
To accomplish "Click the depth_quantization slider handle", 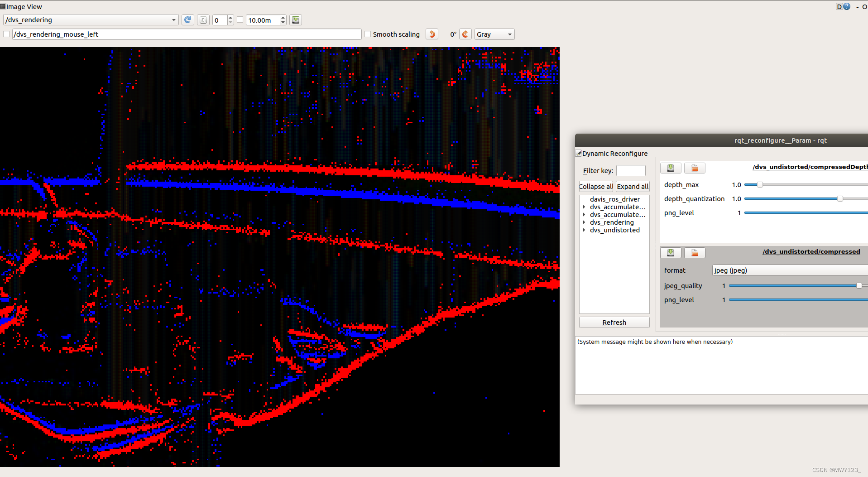I will (840, 199).
